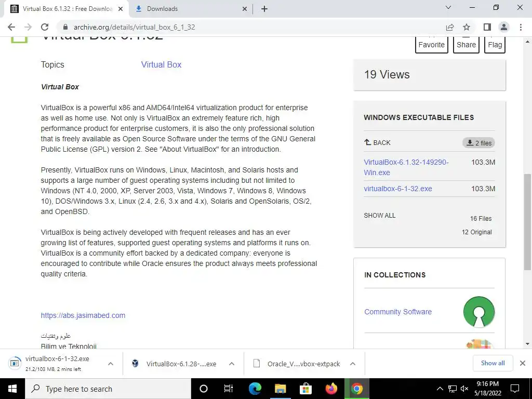This screenshot has height=399, width=532.
Task: Open Cortana from the taskbar
Action: [x=204, y=389]
